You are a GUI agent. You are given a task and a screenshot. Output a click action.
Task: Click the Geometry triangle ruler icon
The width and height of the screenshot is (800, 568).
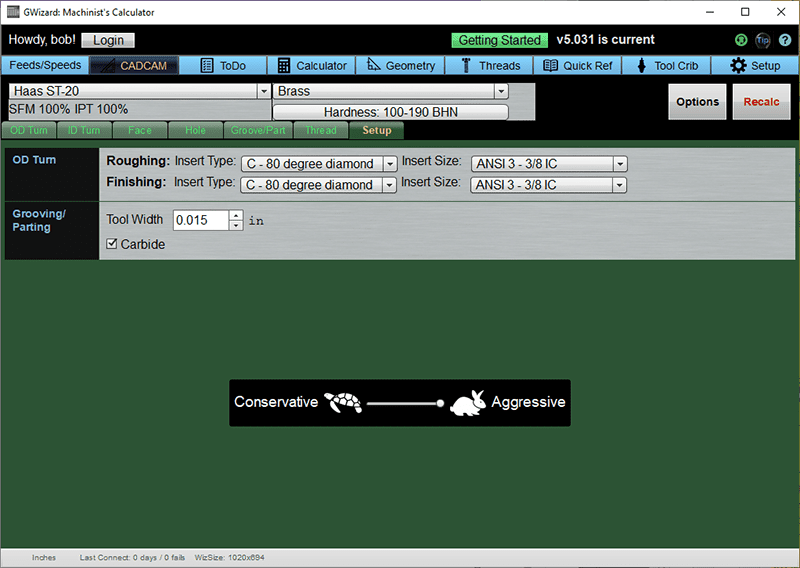373,65
